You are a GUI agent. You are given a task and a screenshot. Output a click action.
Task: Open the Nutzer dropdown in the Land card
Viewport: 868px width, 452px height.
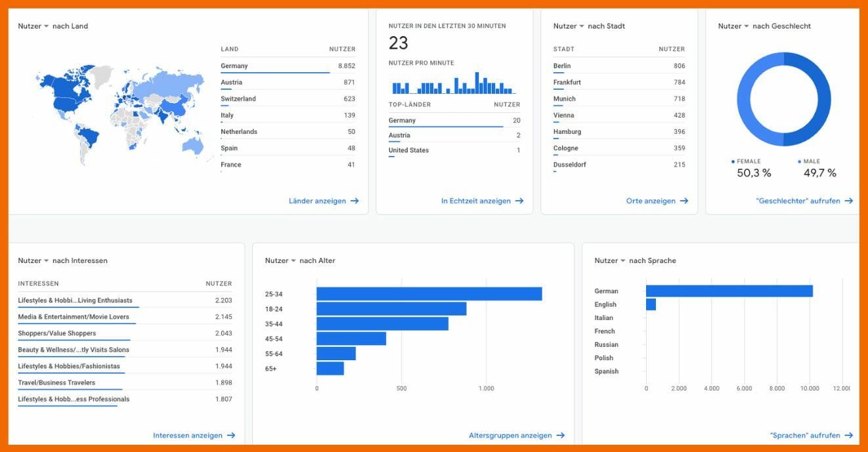(x=46, y=26)
